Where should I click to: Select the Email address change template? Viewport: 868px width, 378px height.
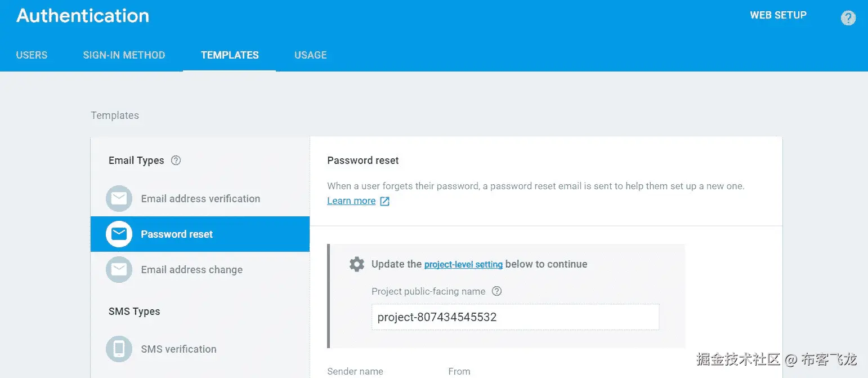pyautogui.click(x=200, y=270)
